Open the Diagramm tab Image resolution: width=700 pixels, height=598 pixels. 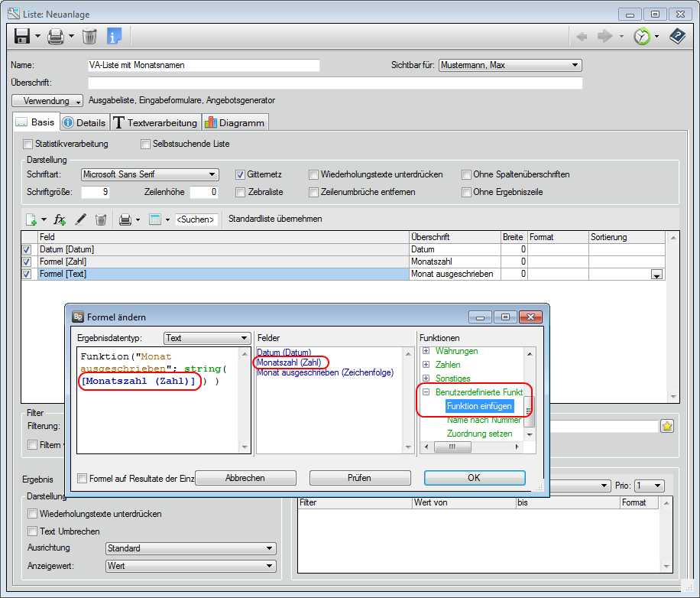(235, 122)
